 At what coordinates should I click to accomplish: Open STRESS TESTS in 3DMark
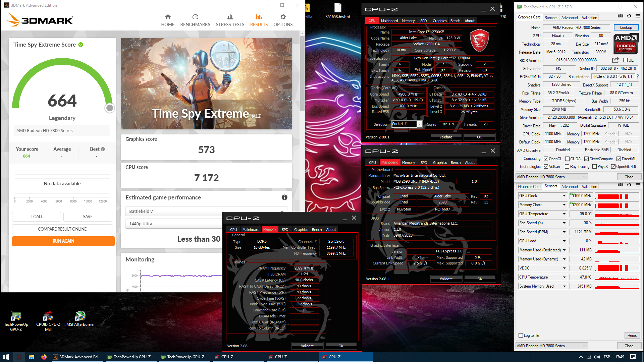(230, 20)
